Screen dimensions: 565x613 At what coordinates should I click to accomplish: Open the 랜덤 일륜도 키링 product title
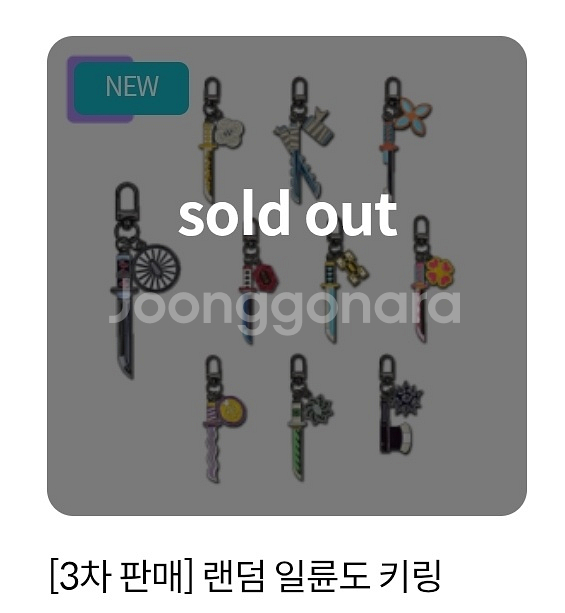tap(246, 576)
